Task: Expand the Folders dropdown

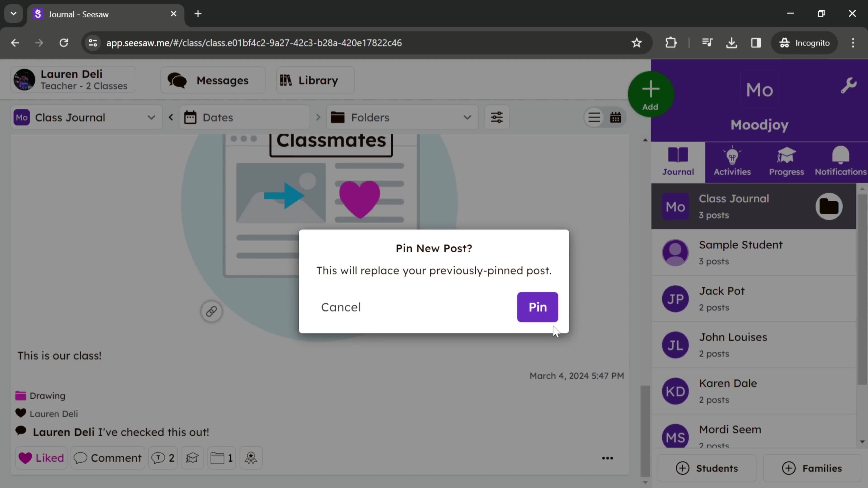Action: click(402, 117)
